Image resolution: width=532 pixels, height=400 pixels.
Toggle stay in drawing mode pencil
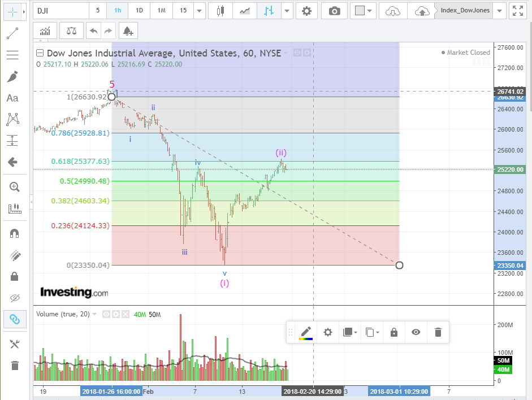pos(14,255)
